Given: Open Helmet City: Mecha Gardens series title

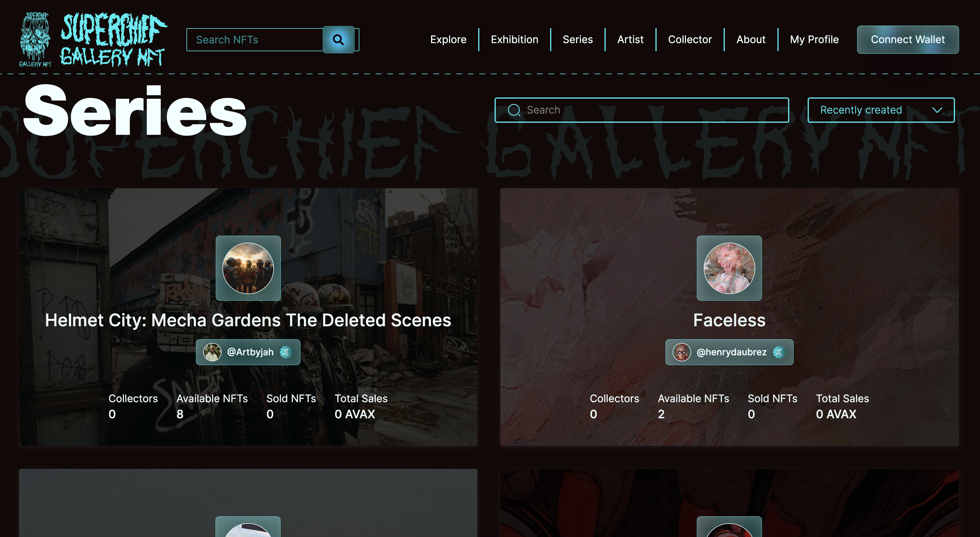Looking at the screenshot, I should click(x=248, y=320).
